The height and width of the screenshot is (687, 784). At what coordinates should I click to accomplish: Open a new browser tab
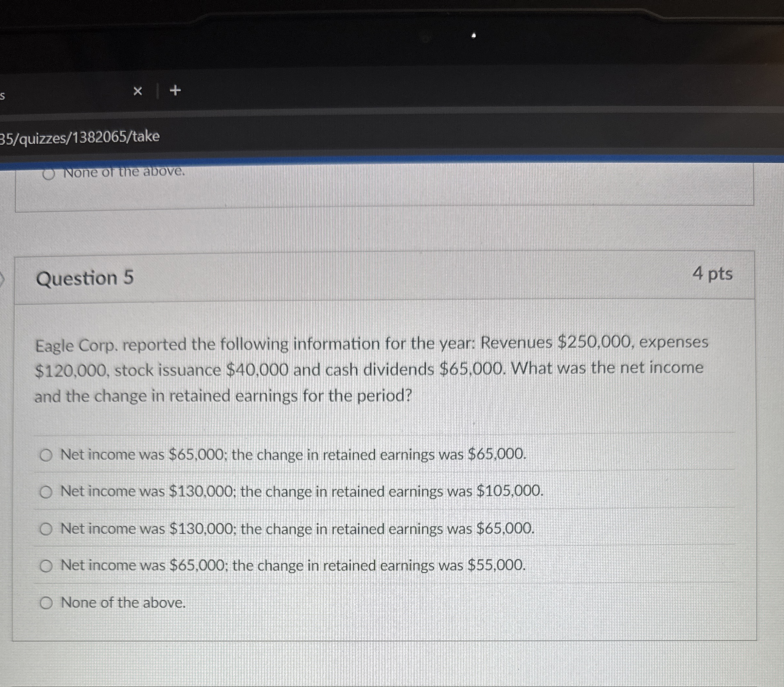175,90
